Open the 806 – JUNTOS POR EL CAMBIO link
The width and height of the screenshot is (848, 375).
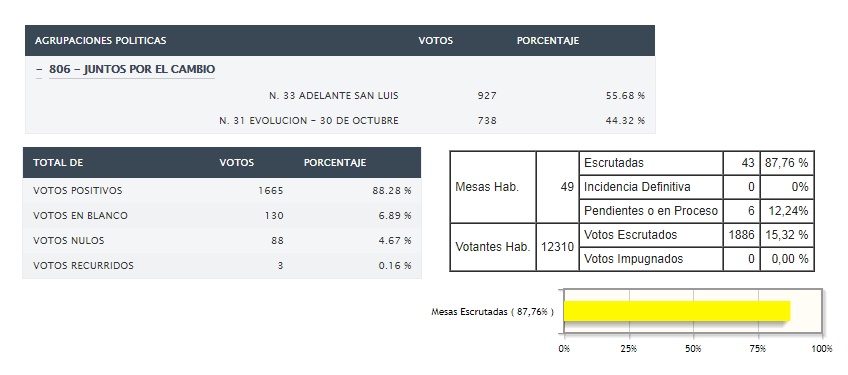pos(132,70)
